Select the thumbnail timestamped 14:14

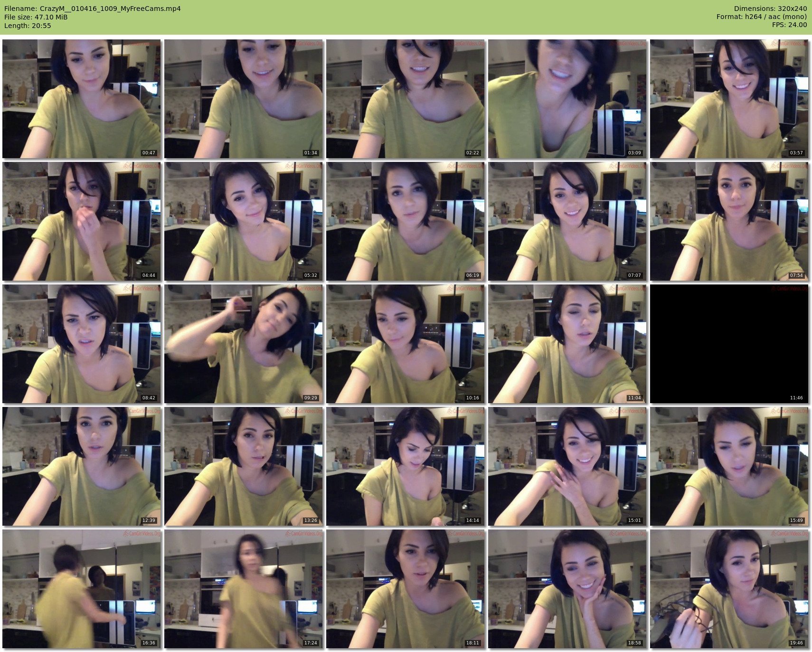click(x=406, y=466)
